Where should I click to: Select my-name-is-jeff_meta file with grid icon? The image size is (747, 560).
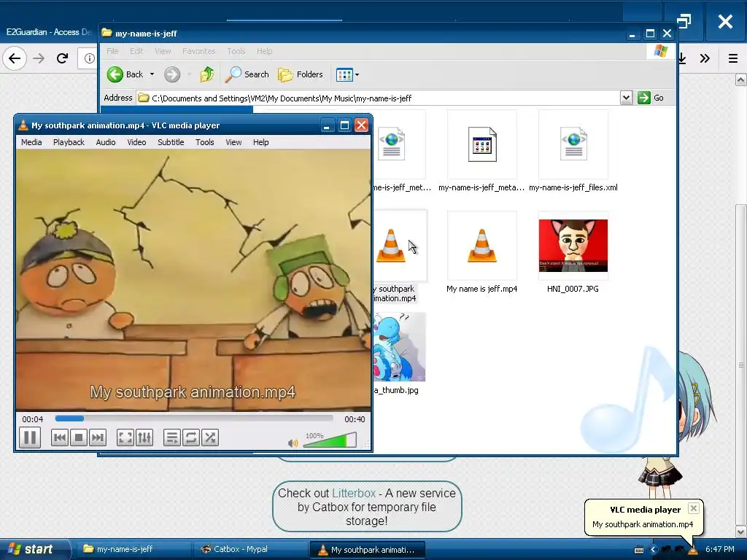(481, 152)
